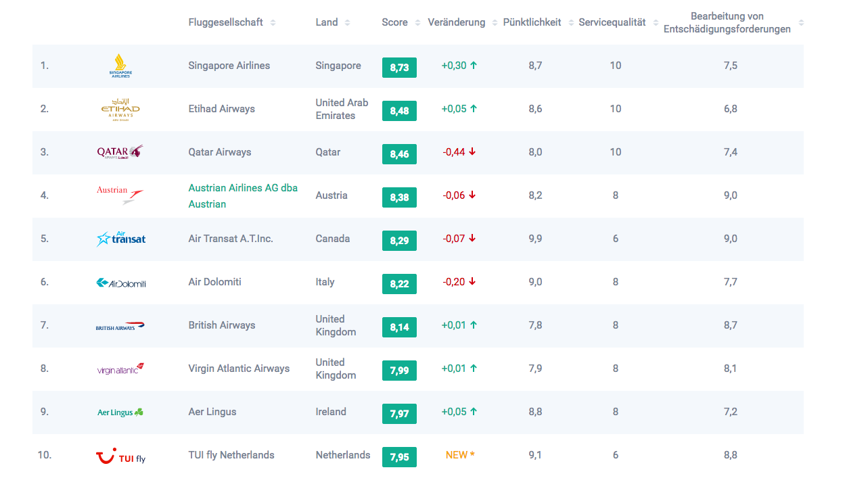Sort by Veränderung column header
This screenshot has height=497, width=868.
457,22
